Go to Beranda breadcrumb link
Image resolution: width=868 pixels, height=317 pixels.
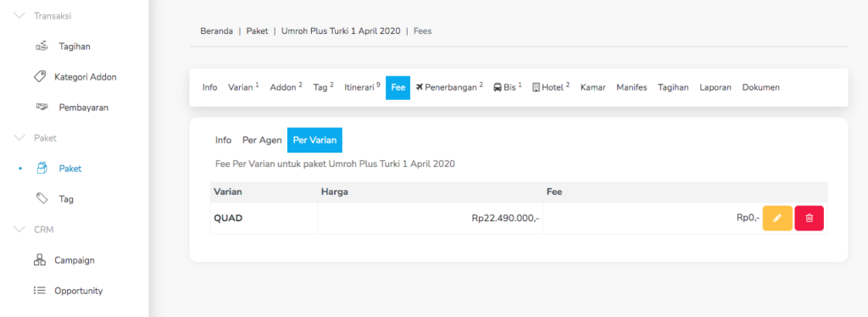[x=216, y=31]
